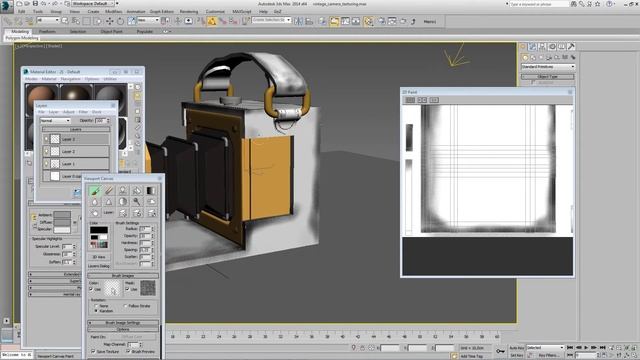
Task: Click the Play Animation button
Action: 586,348
